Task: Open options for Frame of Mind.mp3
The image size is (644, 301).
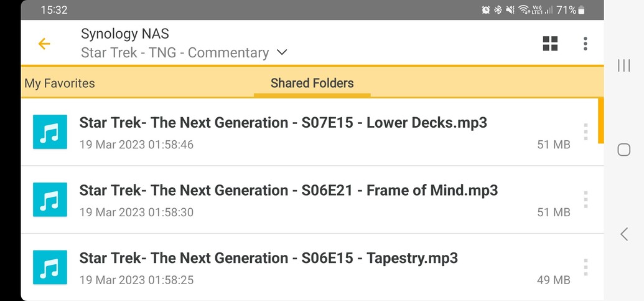Action: 586,199
